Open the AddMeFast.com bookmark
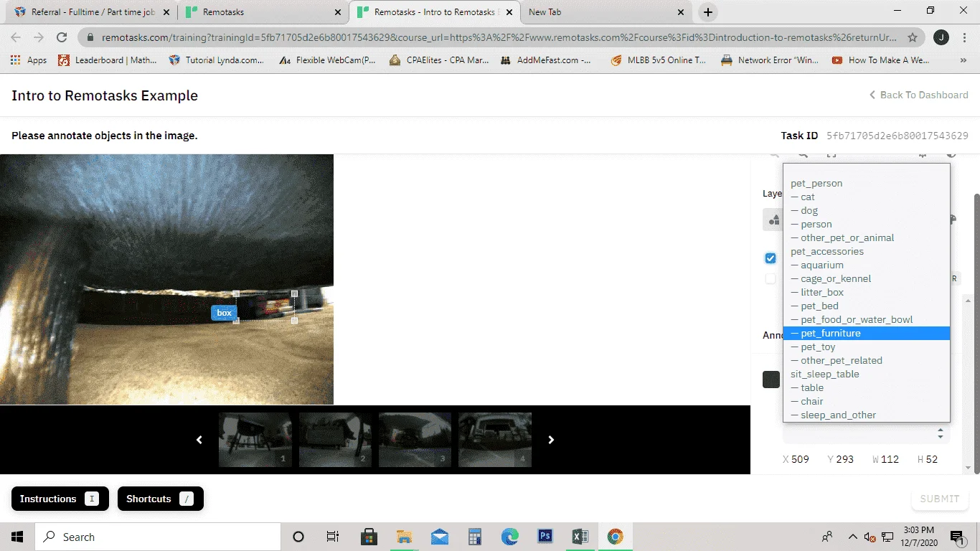This screenshot has width=980, height=551. click(x=546, y=60)
